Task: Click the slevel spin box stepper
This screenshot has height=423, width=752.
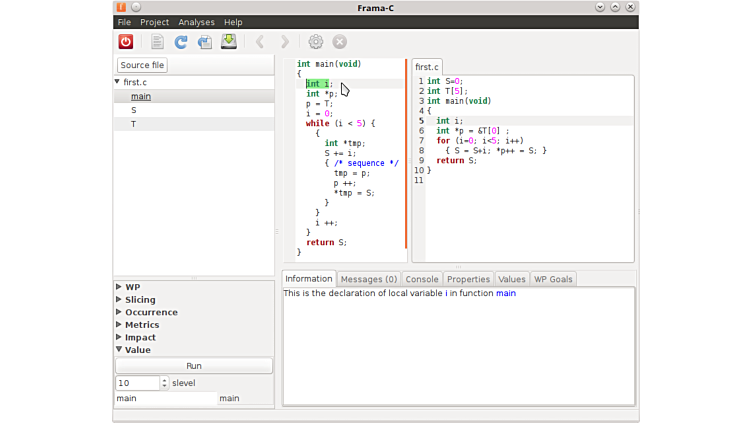Action: coord(164,383)
